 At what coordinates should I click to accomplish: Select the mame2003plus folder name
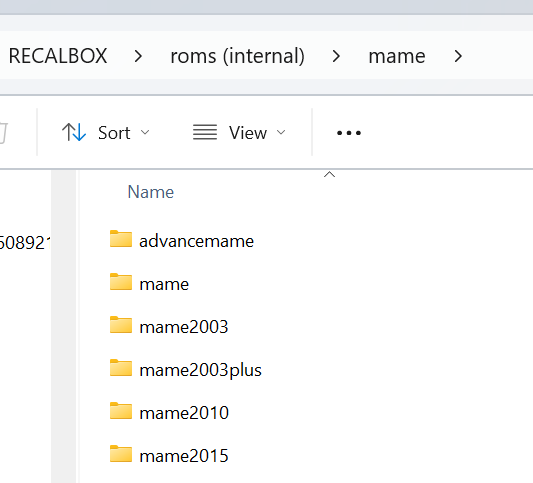pos(201,370)
